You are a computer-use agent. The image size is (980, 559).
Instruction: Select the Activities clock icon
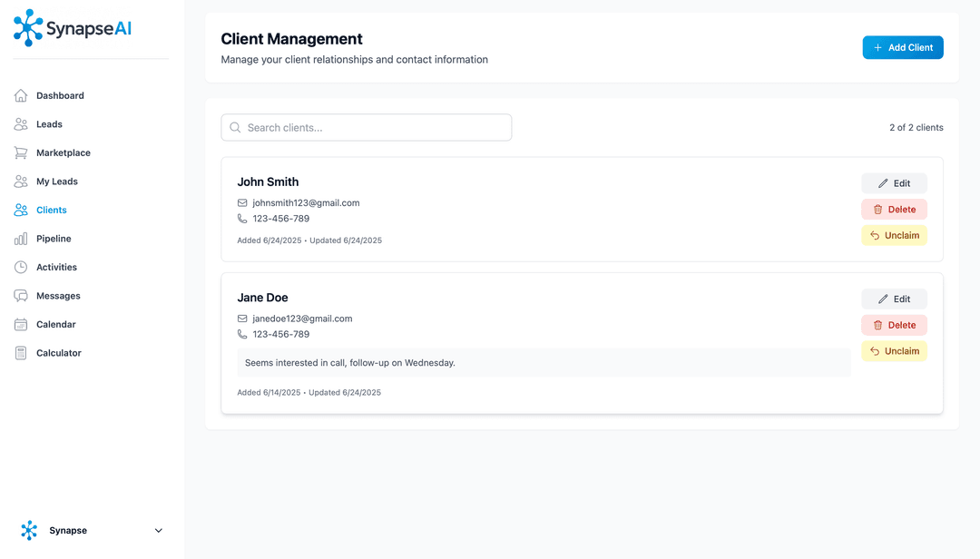click(x=20, y=267)
